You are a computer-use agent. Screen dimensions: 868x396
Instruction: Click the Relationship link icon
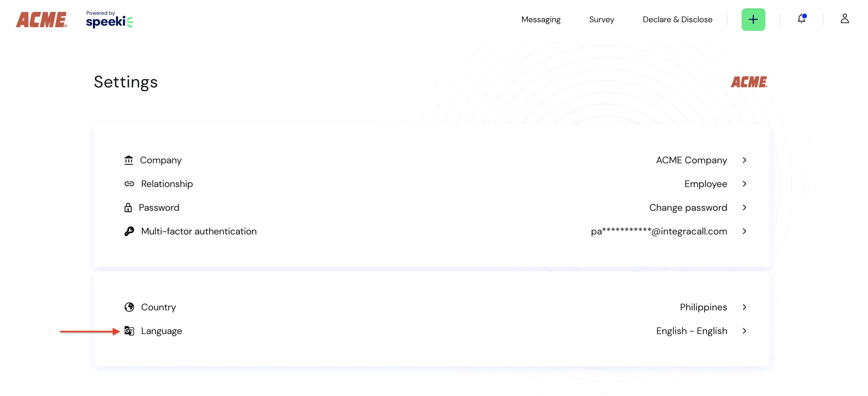pyautogui.click(x=129, y=184)
